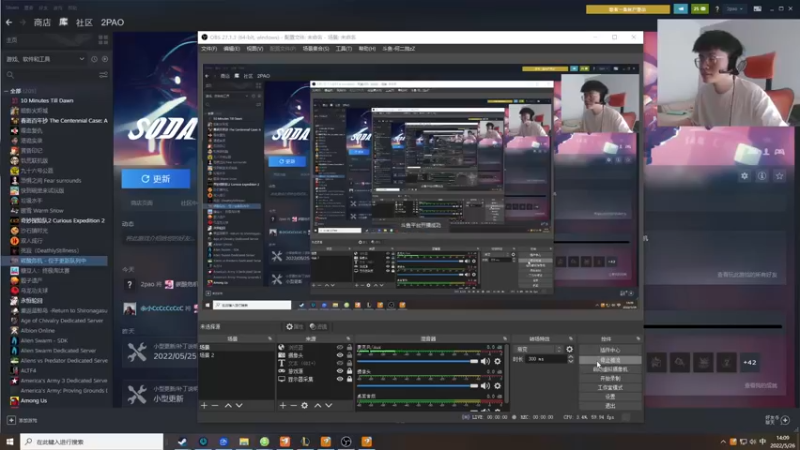
Task: Remove the scene with the minus icon
Action: [x=215, y=406]
